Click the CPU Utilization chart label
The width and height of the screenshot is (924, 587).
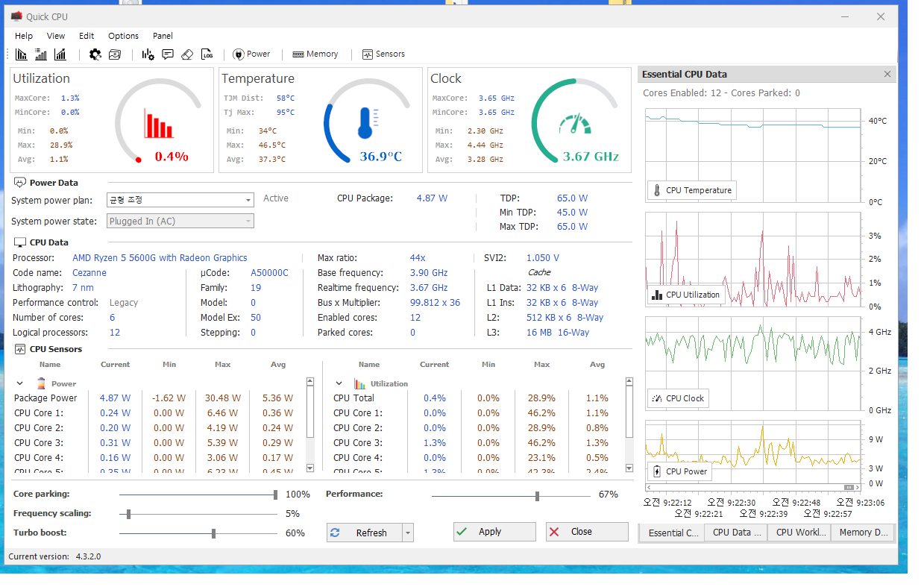coord(686,295)
